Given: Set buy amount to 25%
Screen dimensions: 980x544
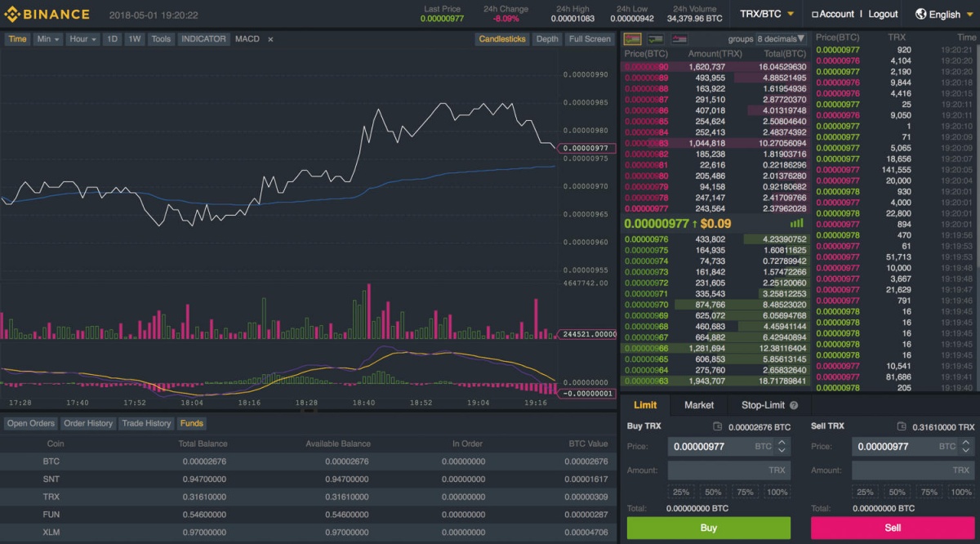Looking at the screenshot, I should (x=681, y=493).
